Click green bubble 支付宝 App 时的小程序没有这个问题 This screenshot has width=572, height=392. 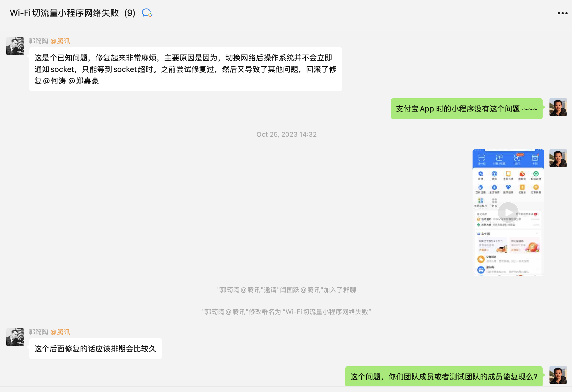(466, 109)
